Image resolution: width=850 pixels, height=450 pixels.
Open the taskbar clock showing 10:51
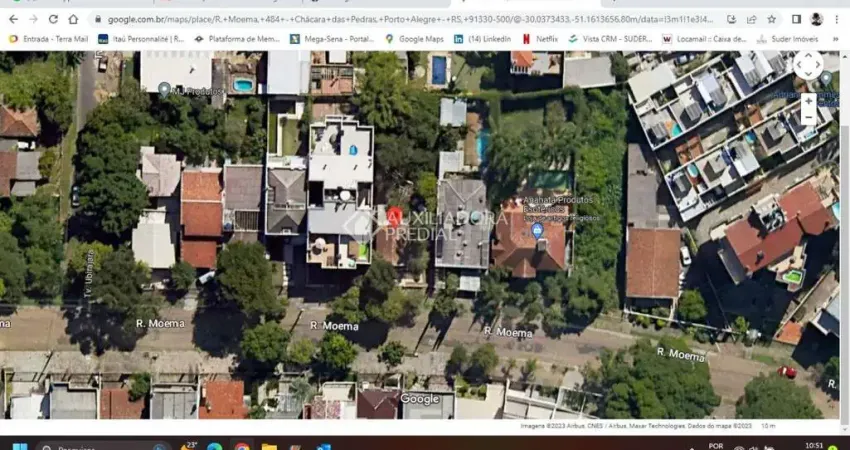point(814,446)
